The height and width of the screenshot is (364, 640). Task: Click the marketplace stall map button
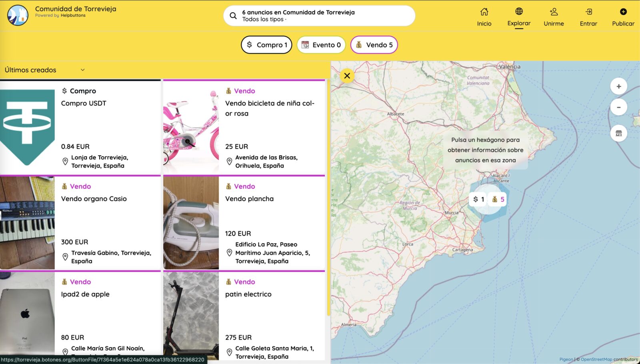(x=618, y=133)
